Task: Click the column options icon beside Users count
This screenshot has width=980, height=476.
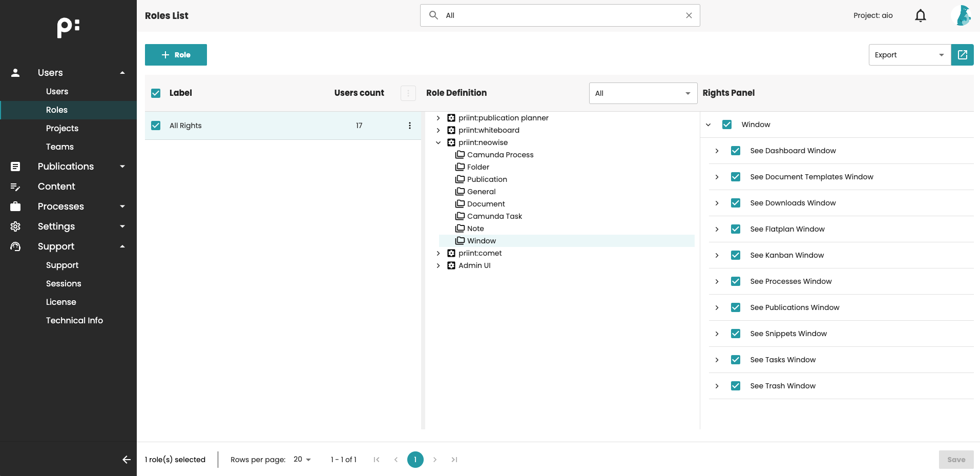Action: click(408, 93)
